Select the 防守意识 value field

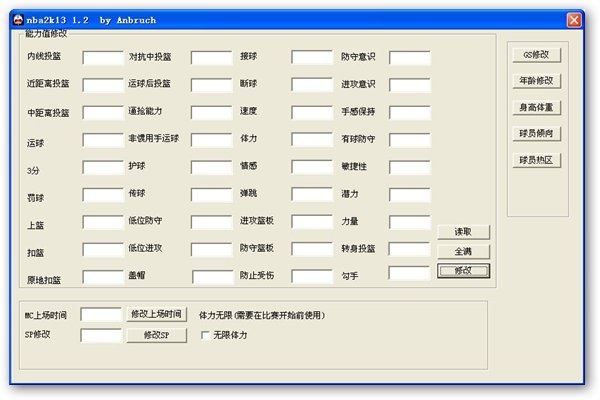point(410,58)
